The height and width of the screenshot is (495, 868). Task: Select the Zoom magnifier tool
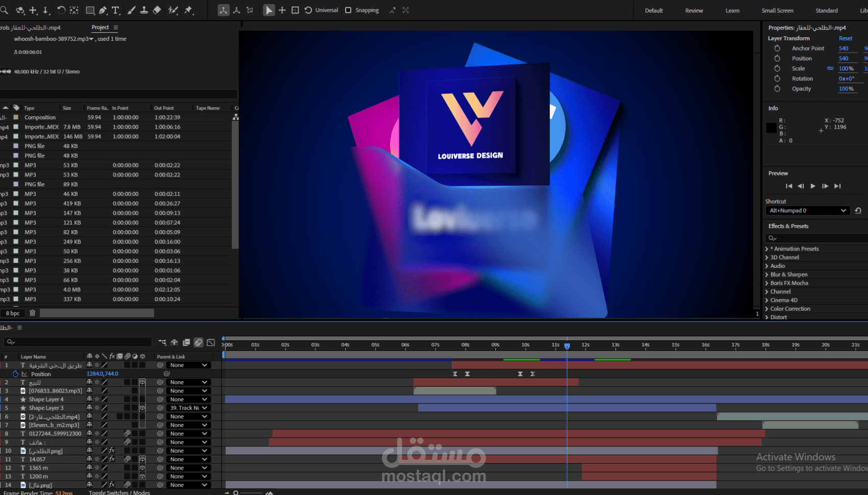[x=4, y=10]
